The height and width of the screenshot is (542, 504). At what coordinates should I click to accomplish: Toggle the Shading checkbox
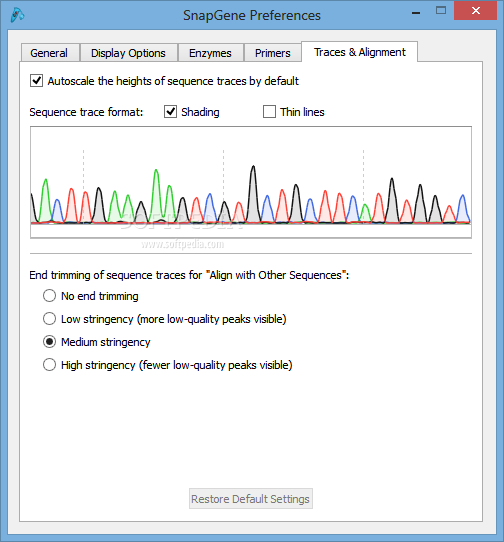(170, 112)
